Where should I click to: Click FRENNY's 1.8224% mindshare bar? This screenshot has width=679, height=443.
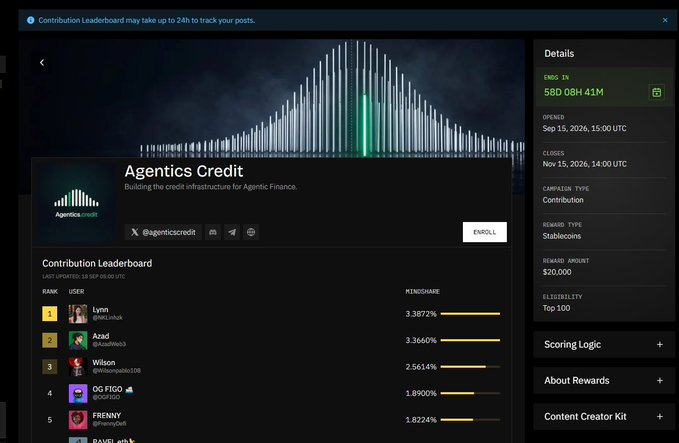pyautogui.click(x=470, y=420)
